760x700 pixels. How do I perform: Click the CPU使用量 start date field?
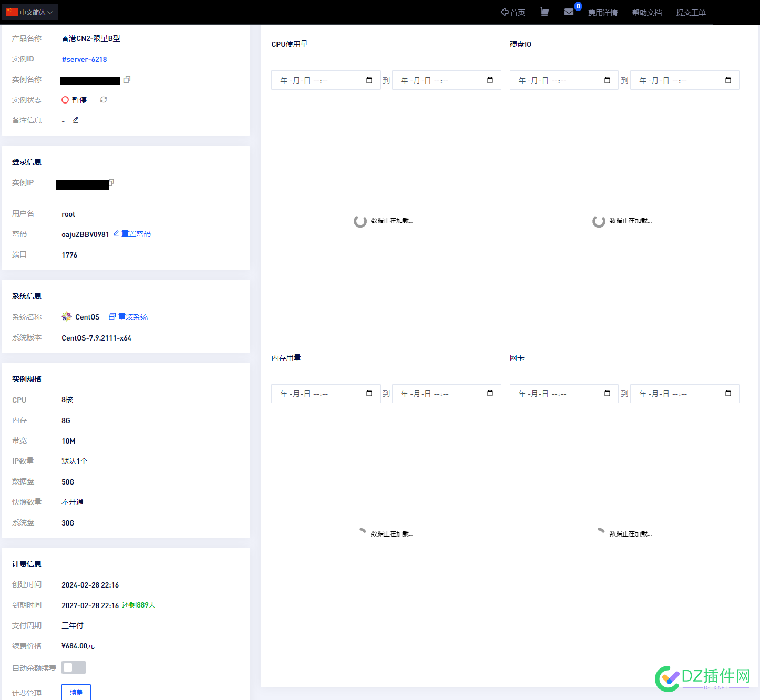[326, 80]
